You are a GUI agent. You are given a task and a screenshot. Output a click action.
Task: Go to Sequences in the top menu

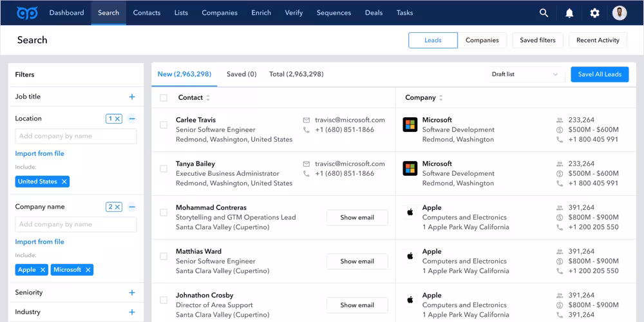pyautogui.click(x=334, y=13)
